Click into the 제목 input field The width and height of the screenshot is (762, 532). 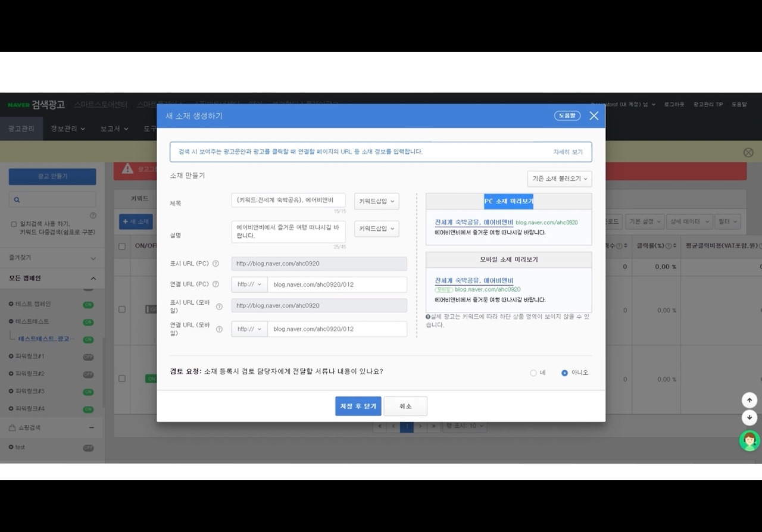point(289,201)
